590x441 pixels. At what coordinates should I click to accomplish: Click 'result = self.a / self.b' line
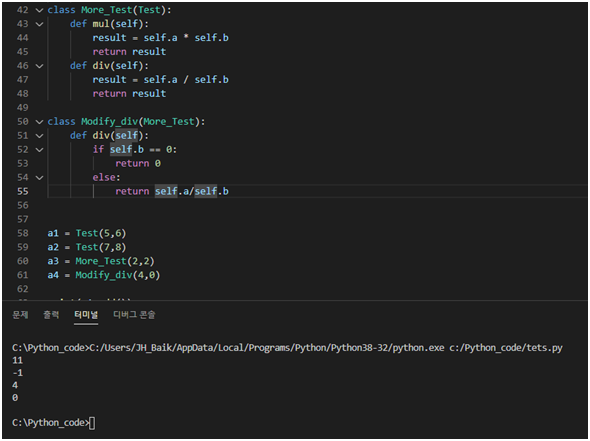pyautogui.click(x=161, y=80)
